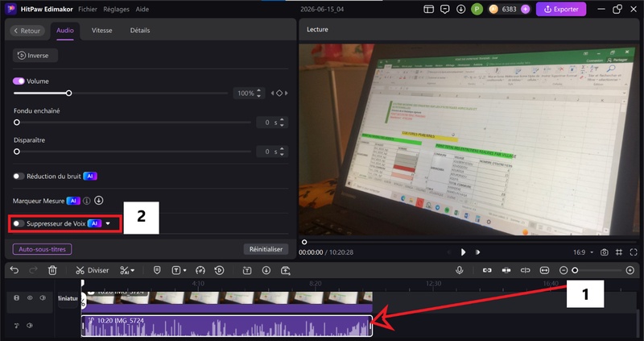
Task: Open the Fichier menu
Action: (88, 9)
